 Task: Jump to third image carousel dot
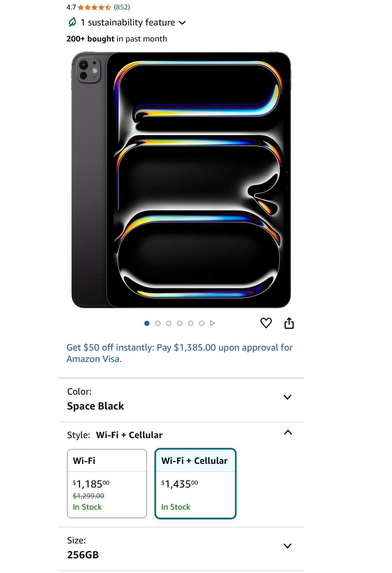coord(169,323)
